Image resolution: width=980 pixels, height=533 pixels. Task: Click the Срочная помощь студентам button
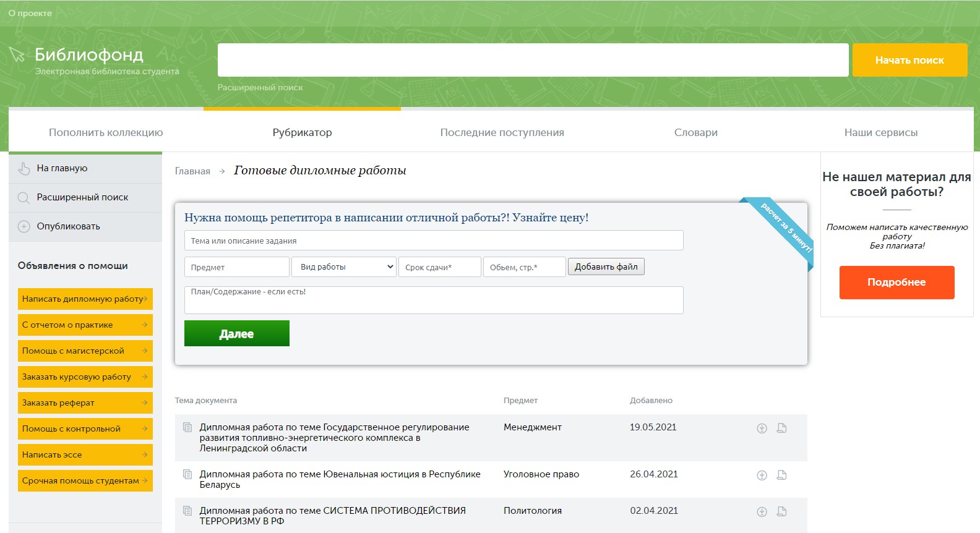(85, 480)
